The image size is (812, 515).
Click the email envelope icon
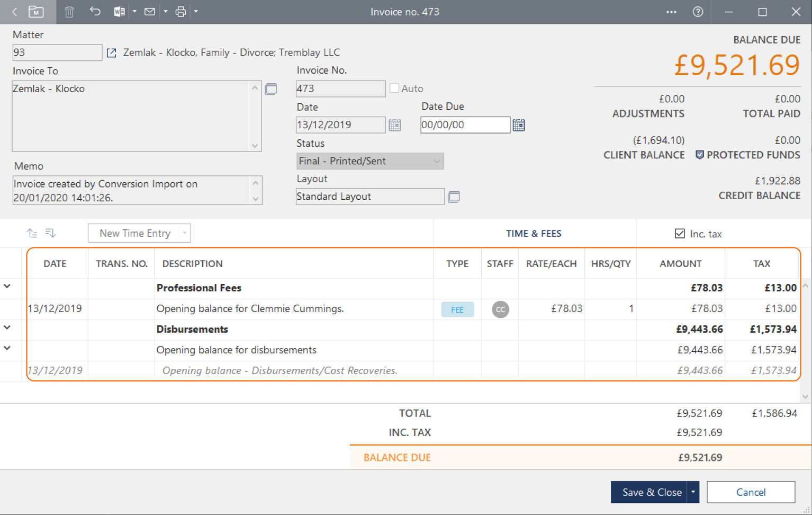pyautogui.click(x=150, y=12)
